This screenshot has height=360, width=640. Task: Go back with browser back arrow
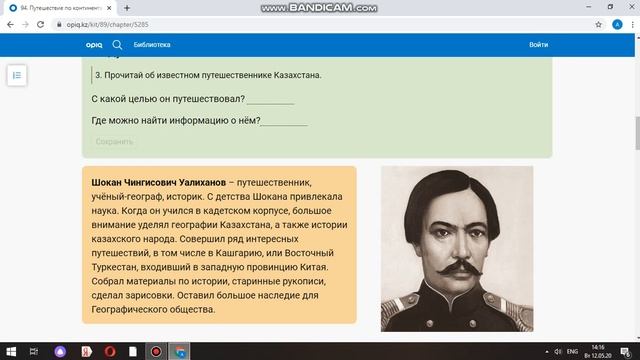(10, 24)
